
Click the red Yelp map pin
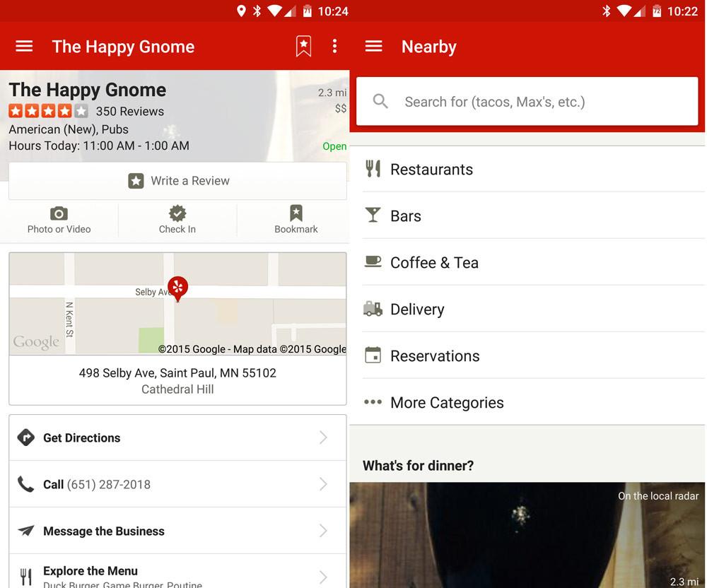pyautogui.click(x=177, y=287)
